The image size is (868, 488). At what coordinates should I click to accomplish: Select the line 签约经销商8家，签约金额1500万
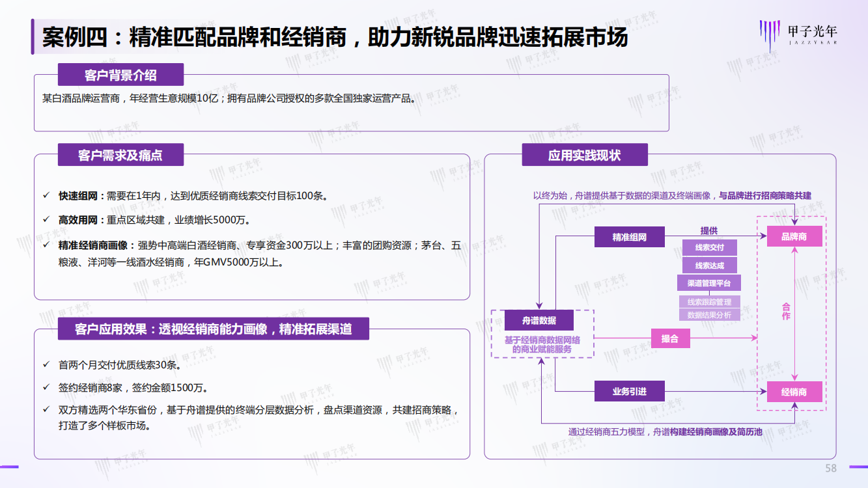pyautogui.click(x=133, y=388)
